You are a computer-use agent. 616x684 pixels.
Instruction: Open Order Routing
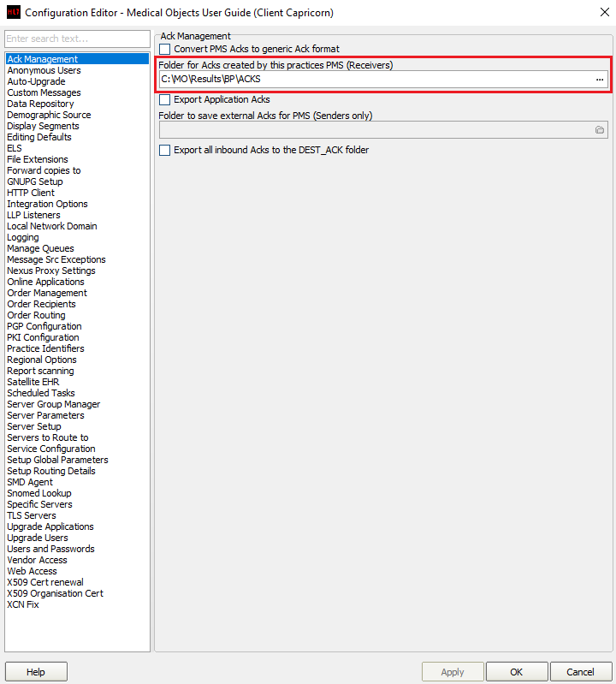pyautogui.click(x=36, y=315)
